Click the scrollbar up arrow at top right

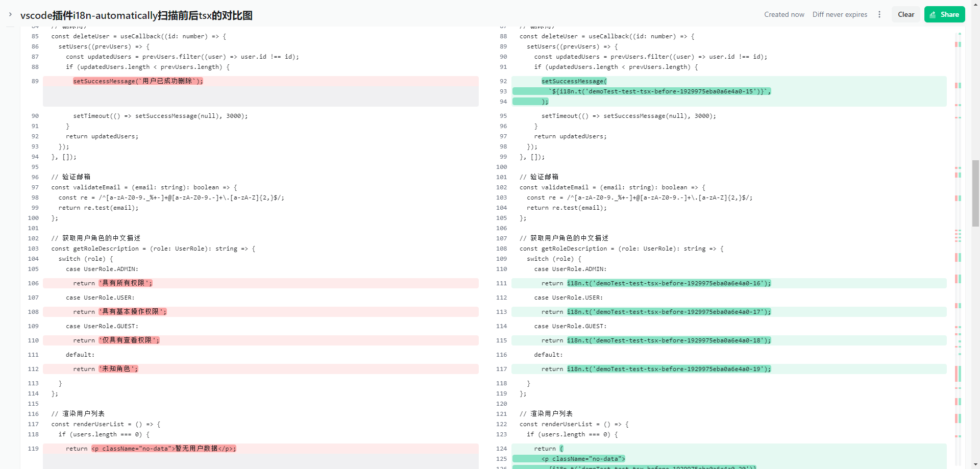pos(975,3)
